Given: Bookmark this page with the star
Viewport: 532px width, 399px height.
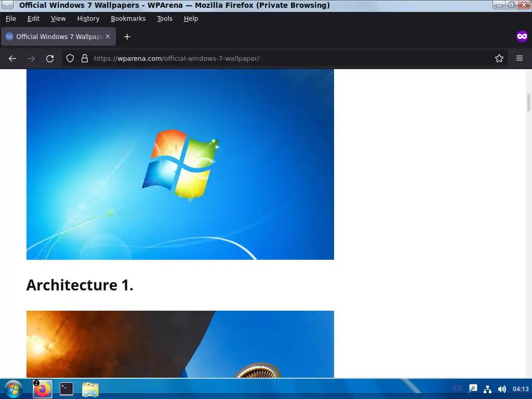Looking at the screenshot, I should point(499,58).
